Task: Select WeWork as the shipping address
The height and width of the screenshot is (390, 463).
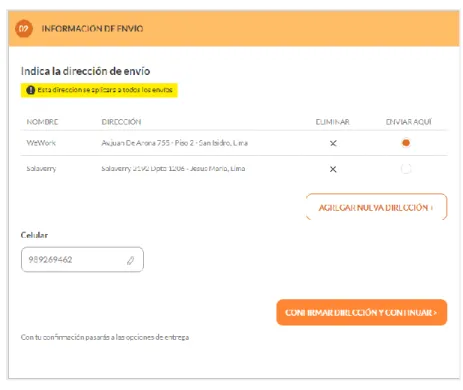Action: click(406, 143)
